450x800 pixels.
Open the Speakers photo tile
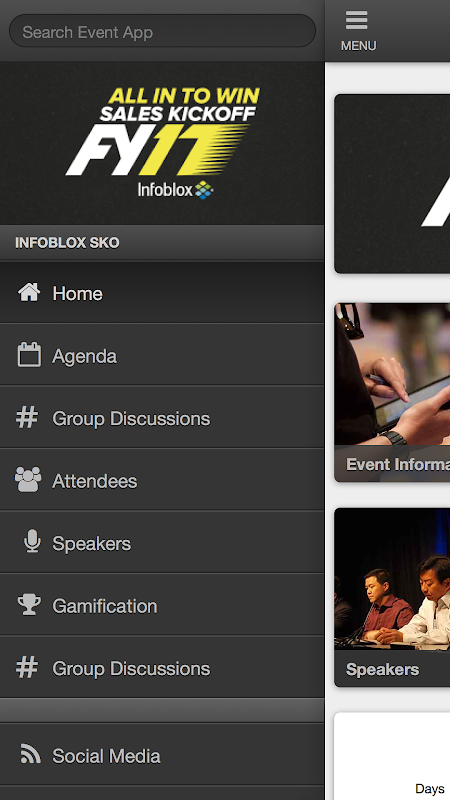pyautogui.click(x=392, y=597)
